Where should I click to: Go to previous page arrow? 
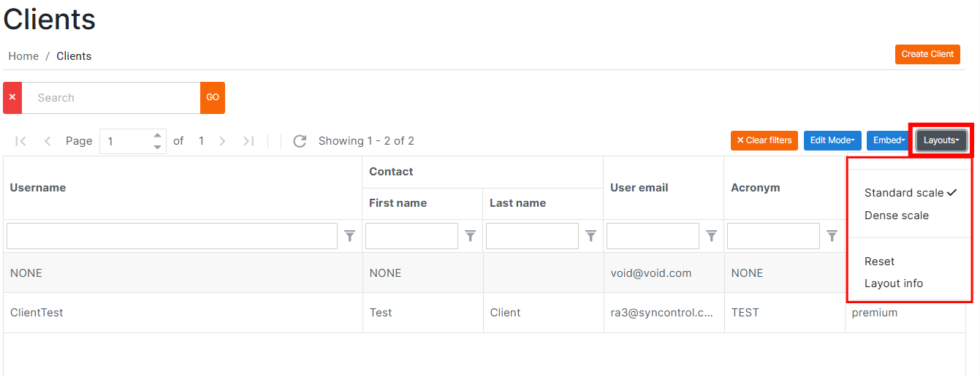(48, 141)
